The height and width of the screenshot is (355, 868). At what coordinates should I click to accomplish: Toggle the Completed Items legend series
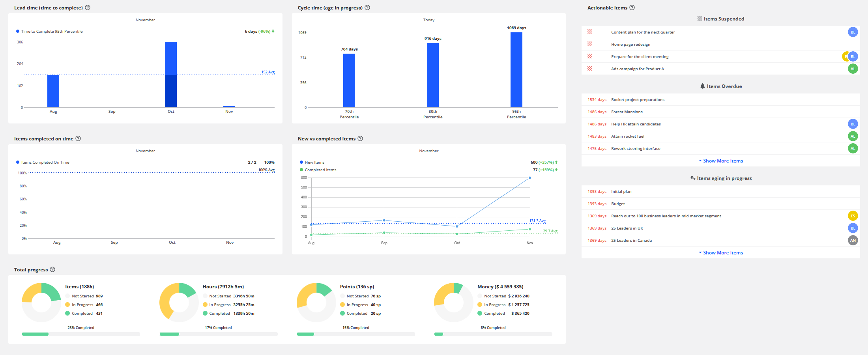(320, 170)
